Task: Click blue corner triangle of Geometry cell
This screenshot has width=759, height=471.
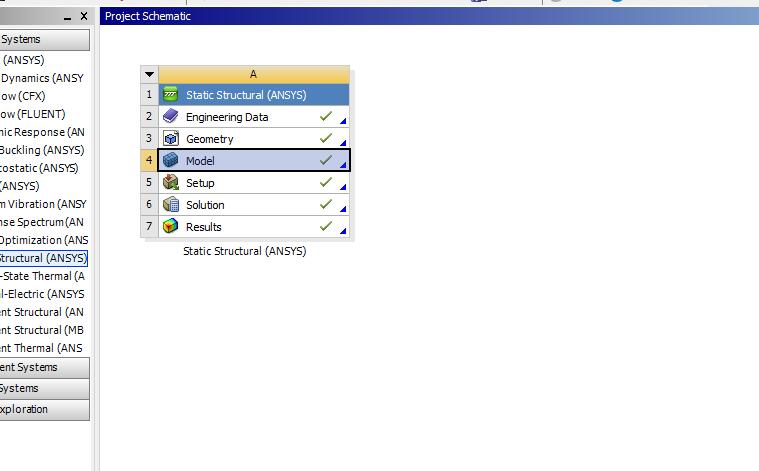Action: tap(343, 143)
